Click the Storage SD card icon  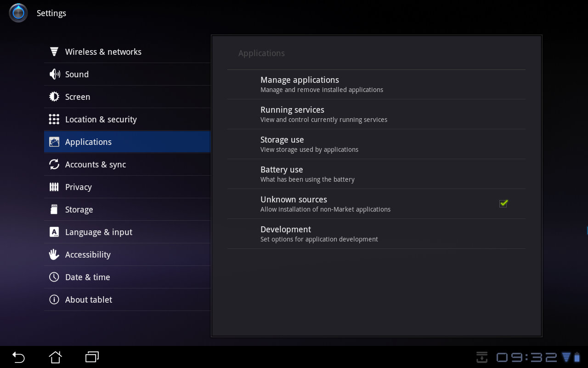tap(54, 209)
